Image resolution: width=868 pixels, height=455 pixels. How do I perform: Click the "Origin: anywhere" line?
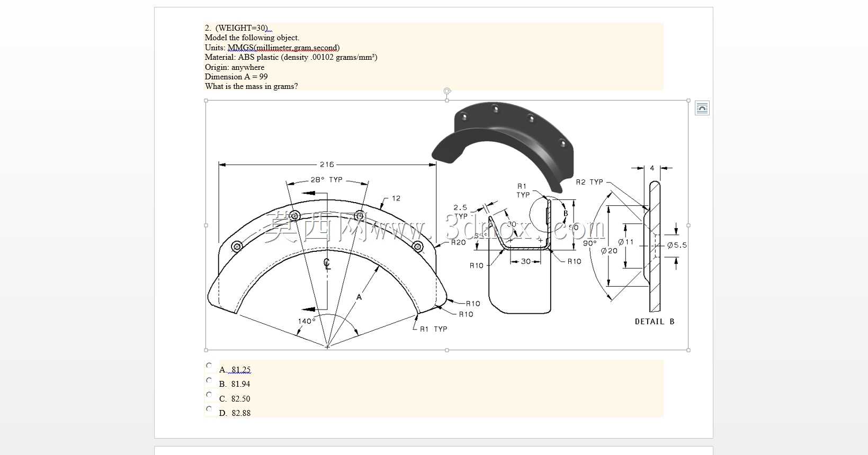[x=235, y=67]
